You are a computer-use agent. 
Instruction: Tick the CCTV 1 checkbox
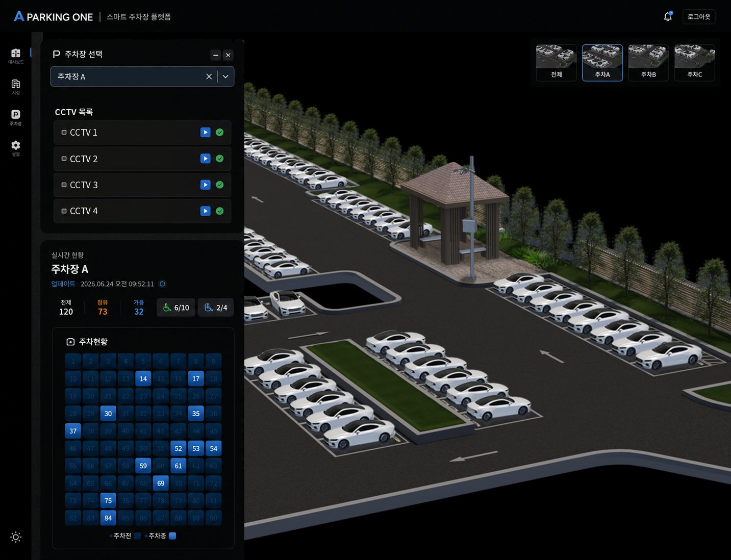click(x=64, y=133)
